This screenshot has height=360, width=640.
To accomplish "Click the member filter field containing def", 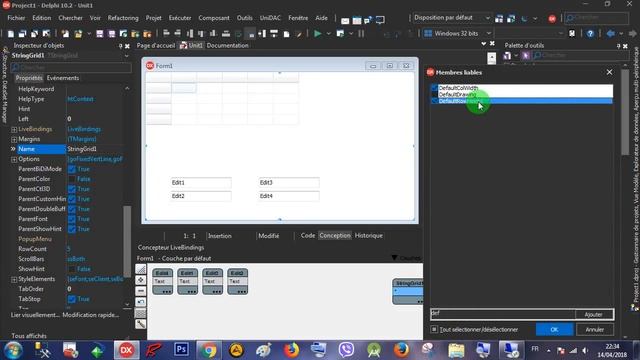I will pyautogui.click(x=502, y=314).
